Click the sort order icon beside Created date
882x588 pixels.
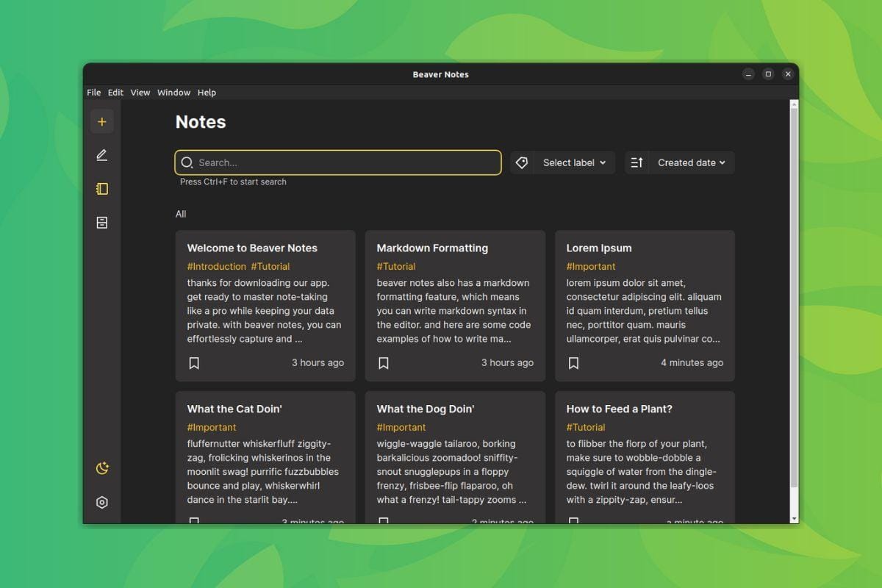point(637,162)
